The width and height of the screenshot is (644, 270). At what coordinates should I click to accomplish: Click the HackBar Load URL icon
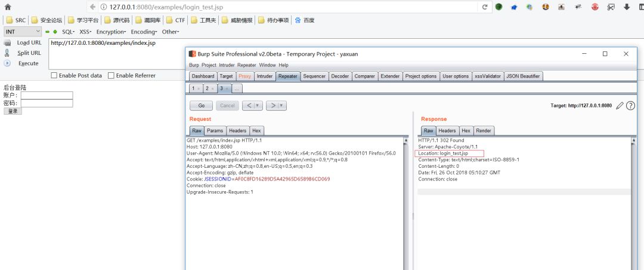[7, 43]
